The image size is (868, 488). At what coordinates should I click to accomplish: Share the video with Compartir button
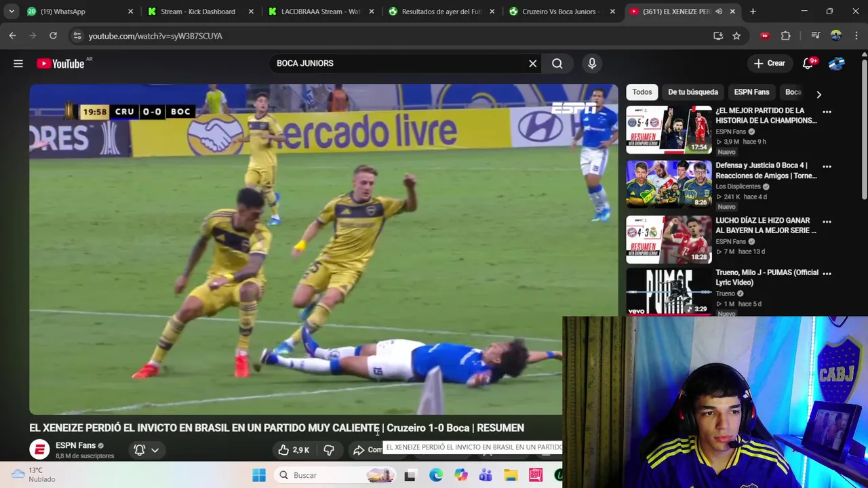point(368,450)
